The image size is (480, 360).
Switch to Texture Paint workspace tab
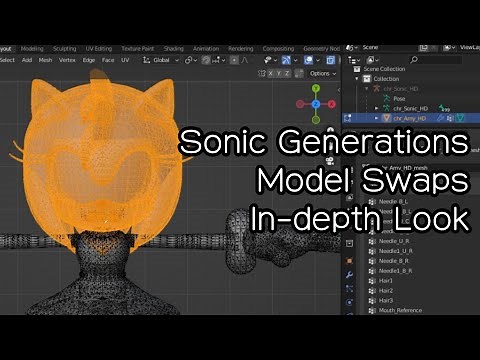pyautogui.click(x=137, y=49)
